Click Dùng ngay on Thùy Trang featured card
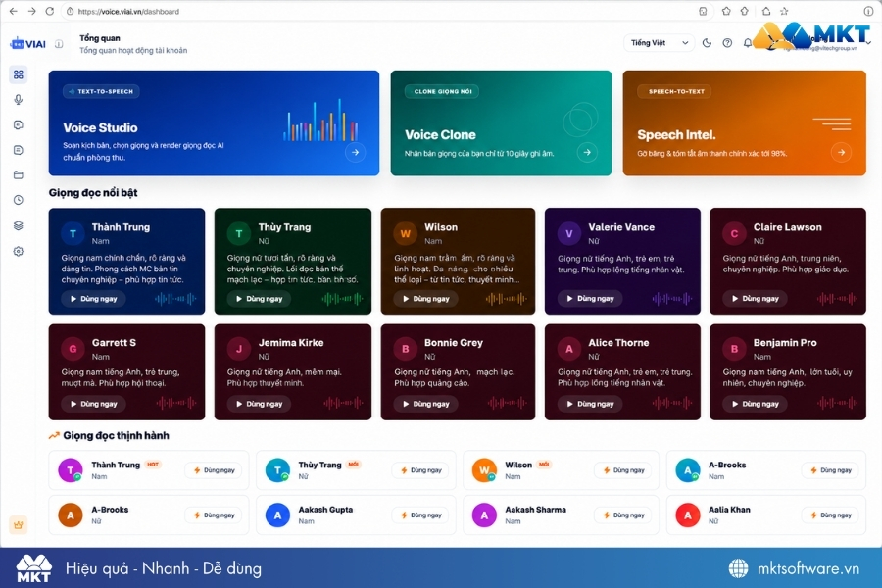Image resolution: width=882 pixels, height=588 pixels. [259, 299]
